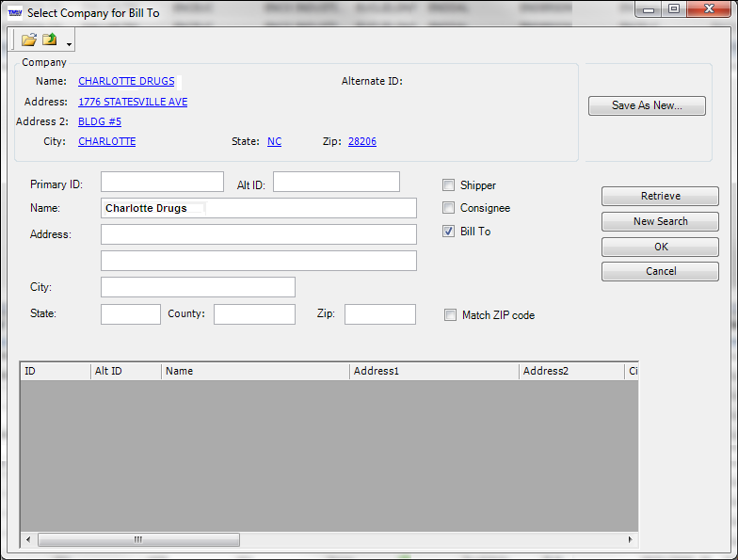This screenshot has width=738, height=560.
Task: Confirm with the OK button
Action: click(660, 247)
